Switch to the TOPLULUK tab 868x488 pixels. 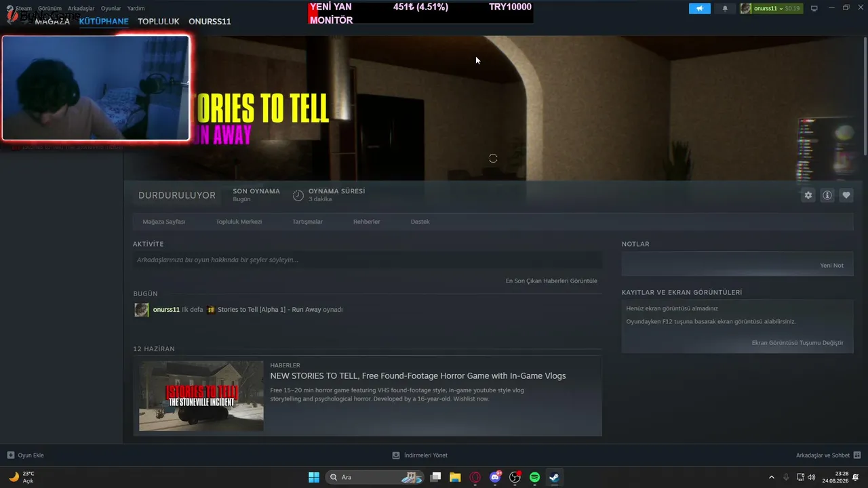click(159, 21)
